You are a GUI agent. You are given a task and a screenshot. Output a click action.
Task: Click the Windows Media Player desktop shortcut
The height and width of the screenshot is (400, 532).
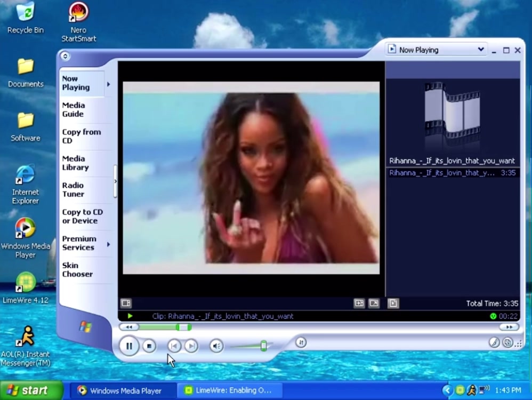(26, 238)
